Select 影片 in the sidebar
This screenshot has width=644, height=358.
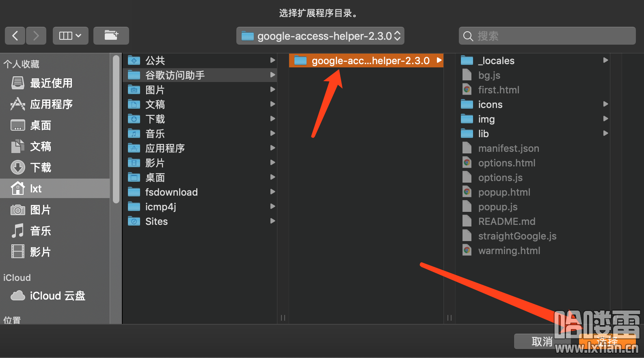click(55, 252)
